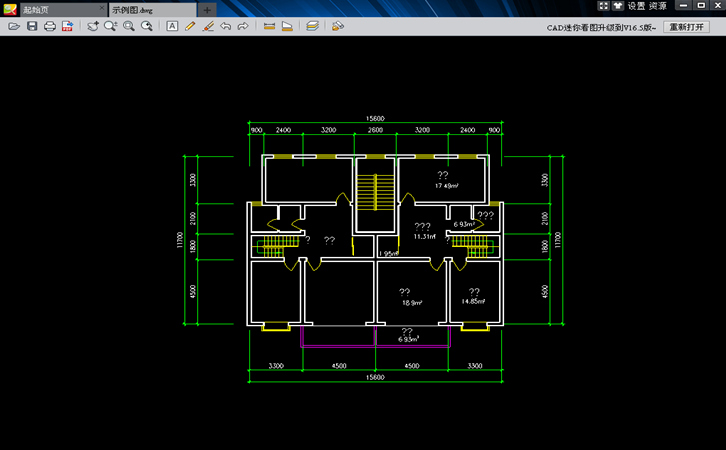
Task: Click the eraser tool next to the pencil
Action: click(208, 26)
